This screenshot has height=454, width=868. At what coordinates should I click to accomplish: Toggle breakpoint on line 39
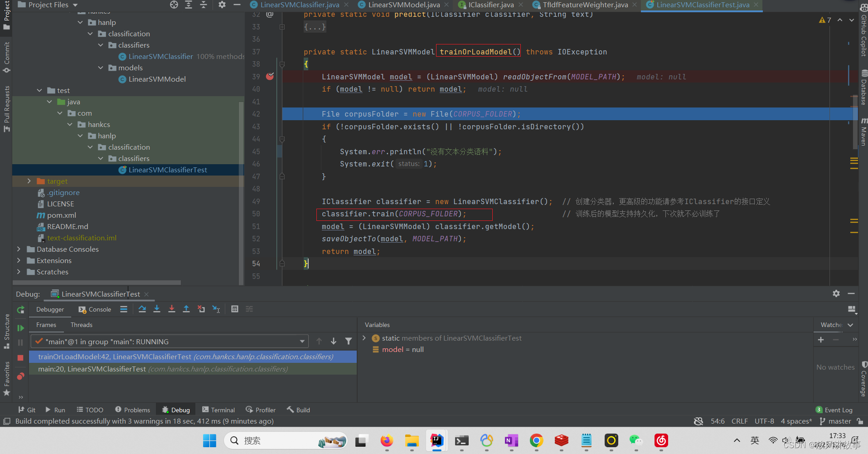(x=270, y=77)
